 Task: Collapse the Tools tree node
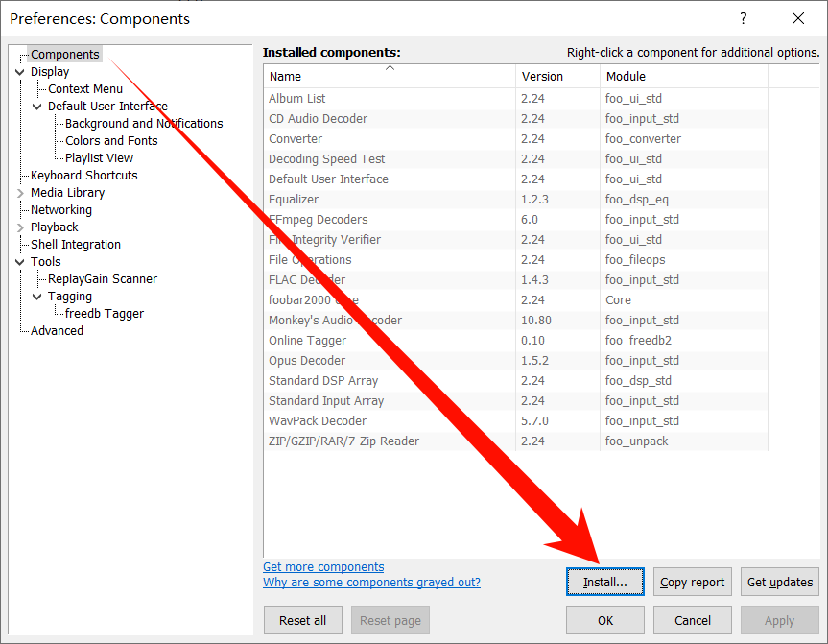coord(20,262)
